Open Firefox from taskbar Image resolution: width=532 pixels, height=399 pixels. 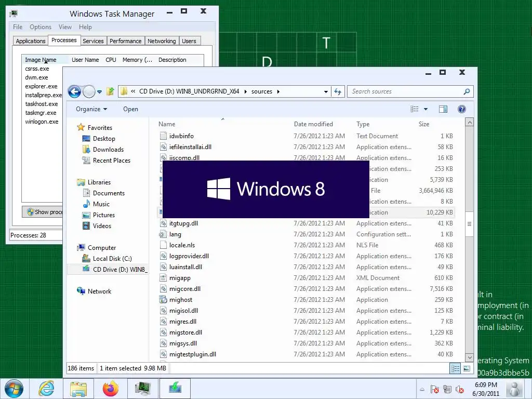pyautogui.click(x=111, y=389)
